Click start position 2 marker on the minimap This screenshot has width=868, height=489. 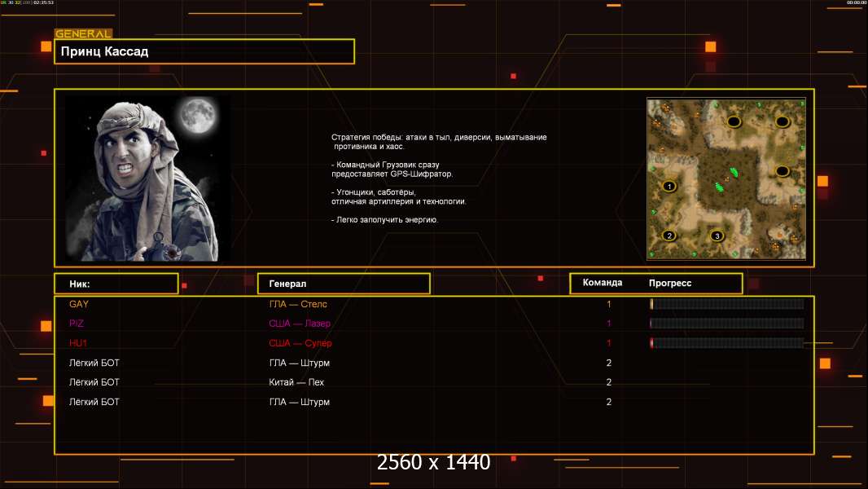pyautogui.click(x=669, y=236)
